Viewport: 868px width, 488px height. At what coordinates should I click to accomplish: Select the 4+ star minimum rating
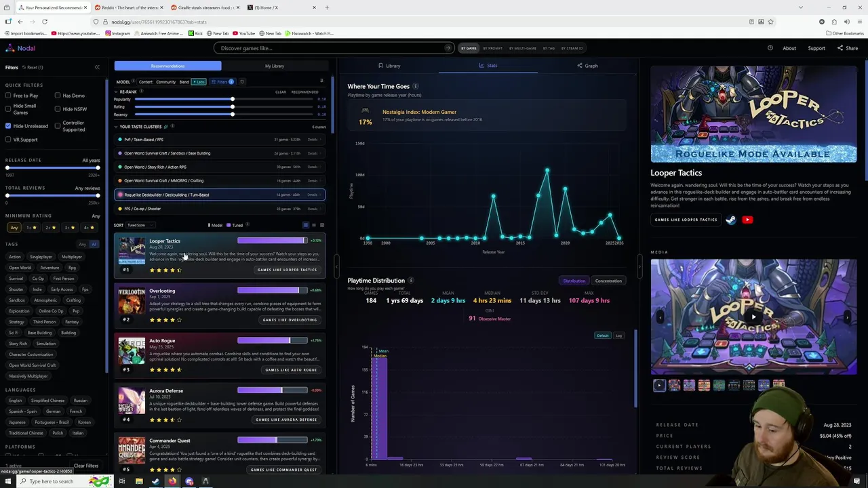(89, 228)
